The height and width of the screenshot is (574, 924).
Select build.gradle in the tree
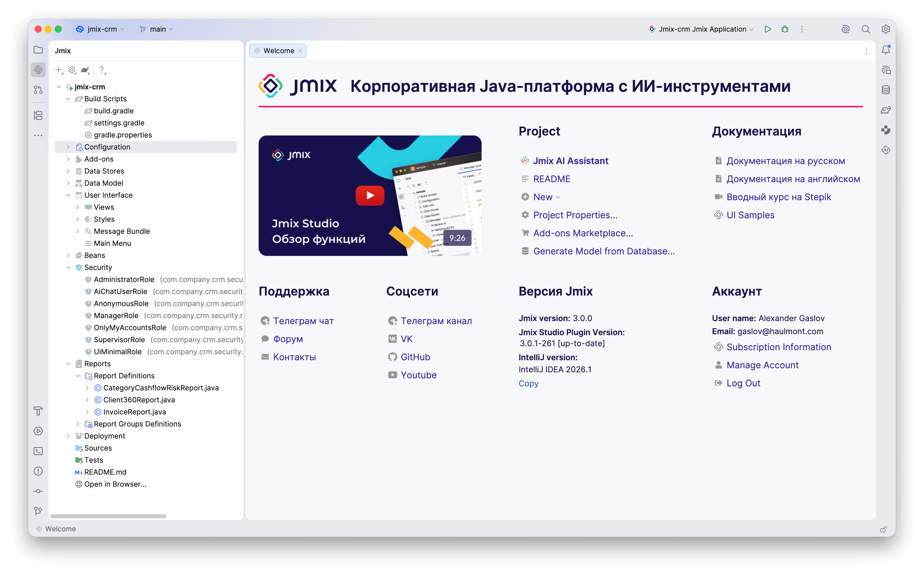pyautogui.click(x=113, y=111)
